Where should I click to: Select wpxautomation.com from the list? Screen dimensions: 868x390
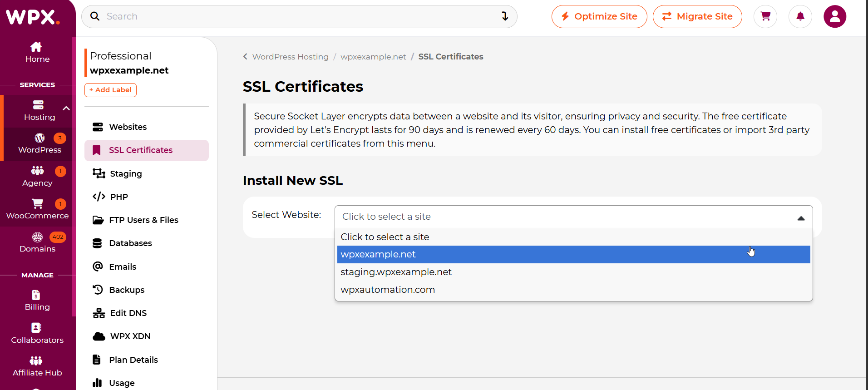click(x=573, y=290)
